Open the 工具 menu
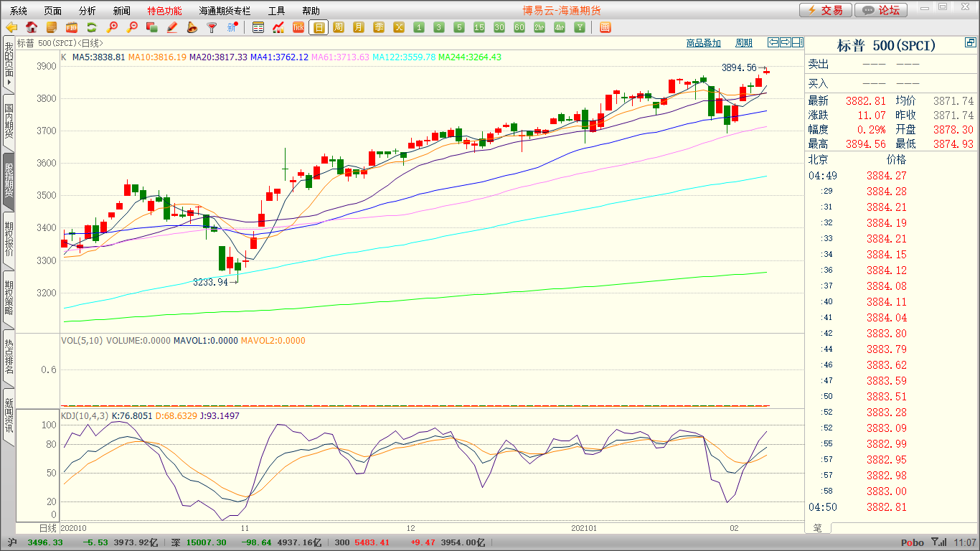980x551 pixels. click(277, 11)
